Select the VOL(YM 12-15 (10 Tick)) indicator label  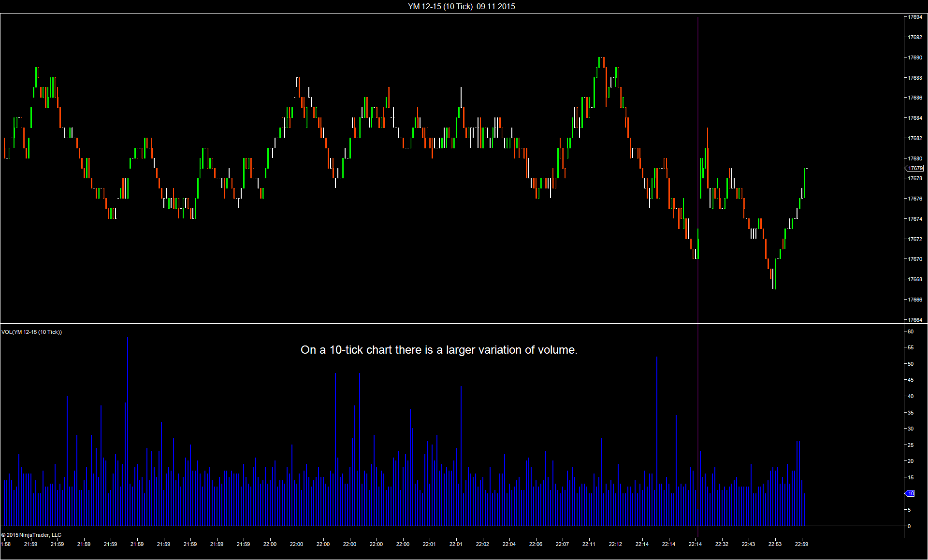click(32, 332)
